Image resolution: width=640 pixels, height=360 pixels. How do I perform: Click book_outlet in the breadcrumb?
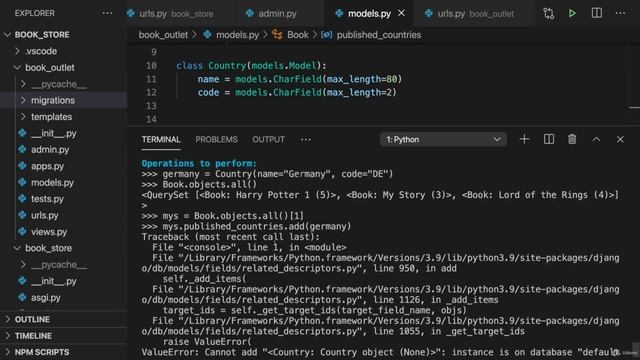(163, 35)
